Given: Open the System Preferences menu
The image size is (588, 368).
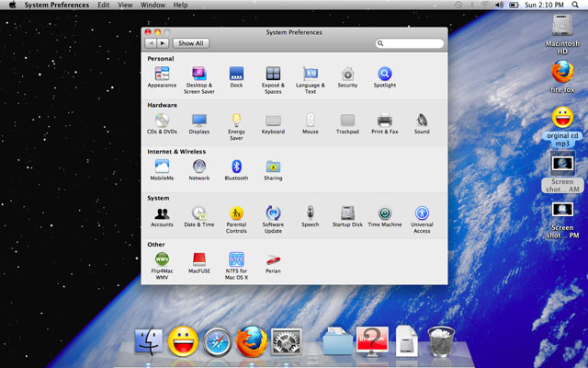Looking at the screenshot, I should coord(57,5).
